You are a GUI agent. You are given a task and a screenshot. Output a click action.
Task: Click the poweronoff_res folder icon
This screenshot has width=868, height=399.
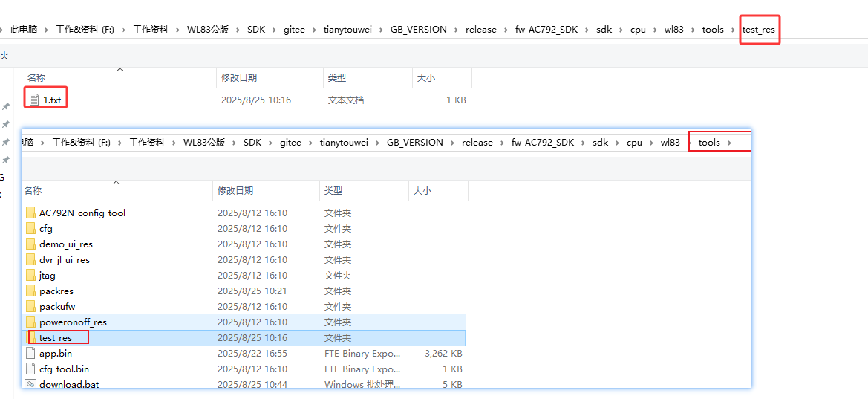[x=30, y=322]
